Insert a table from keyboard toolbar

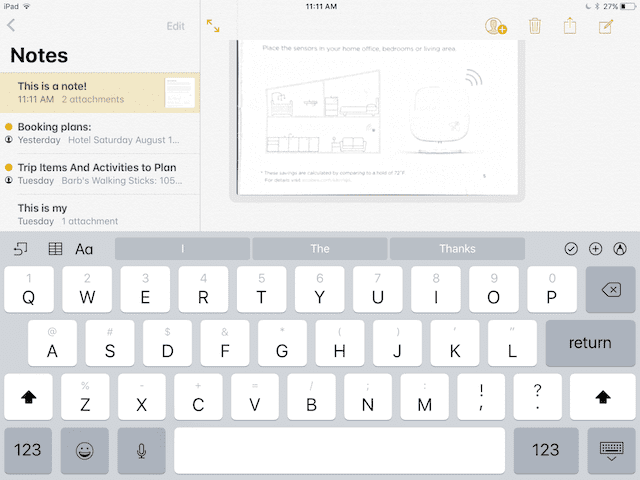click(55, 249)
